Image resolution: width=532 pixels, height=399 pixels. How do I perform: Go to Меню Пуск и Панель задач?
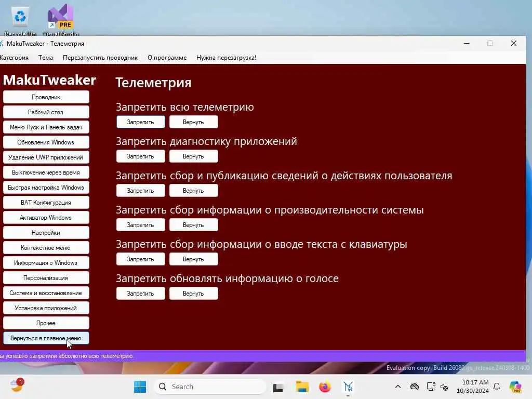(x=46, y=127)
